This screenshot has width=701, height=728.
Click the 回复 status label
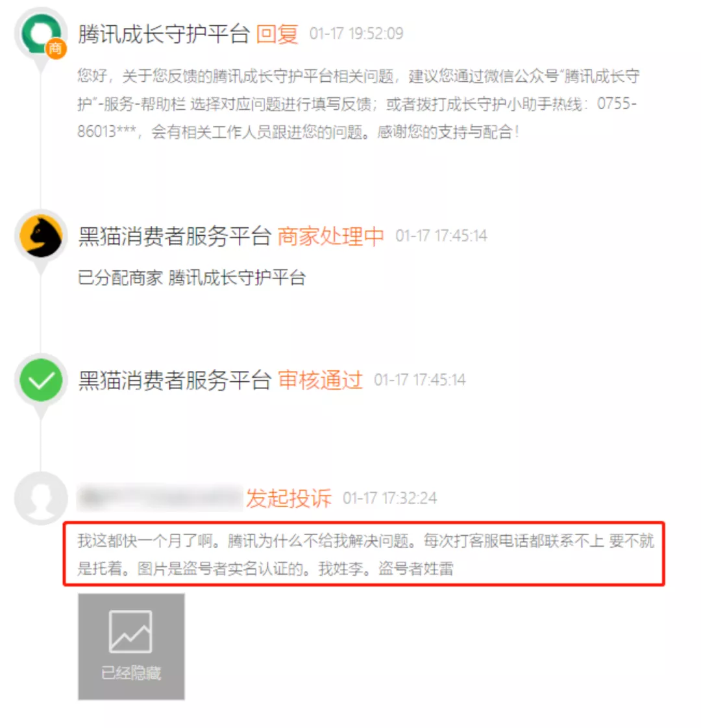coord(277,34)
